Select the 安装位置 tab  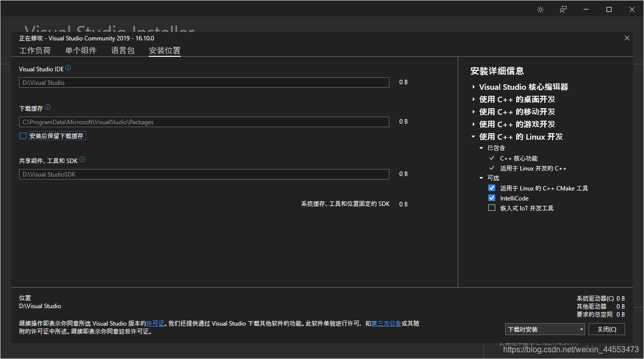(165, 50)
